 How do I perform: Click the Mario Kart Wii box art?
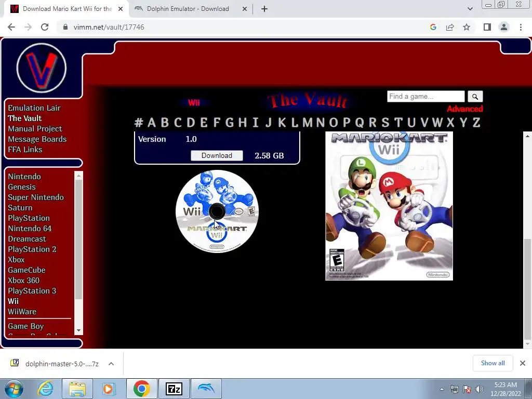389,206
